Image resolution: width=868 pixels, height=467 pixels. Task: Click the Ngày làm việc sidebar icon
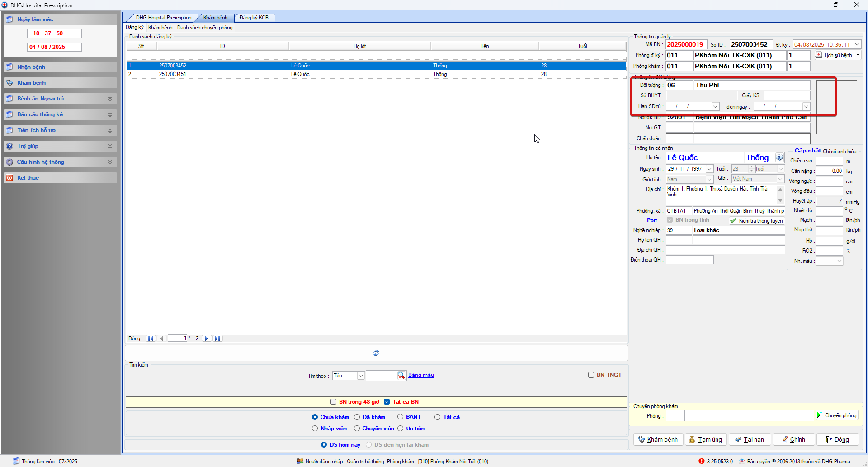(x=9, y=19)
